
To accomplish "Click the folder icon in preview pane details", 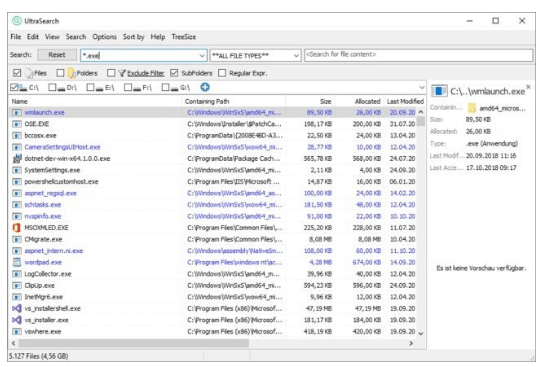I will 472,108.
